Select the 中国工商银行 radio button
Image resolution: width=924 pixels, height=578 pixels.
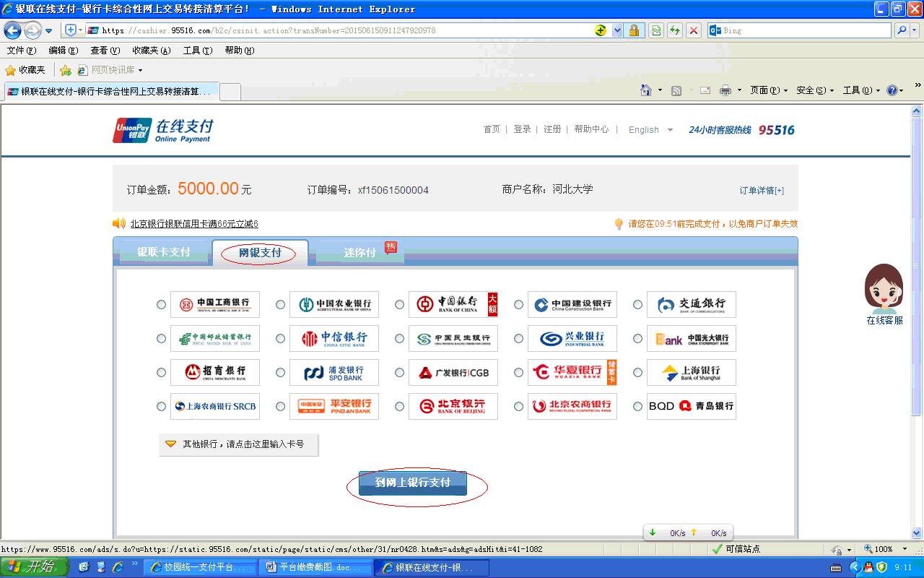coord(161,305)
